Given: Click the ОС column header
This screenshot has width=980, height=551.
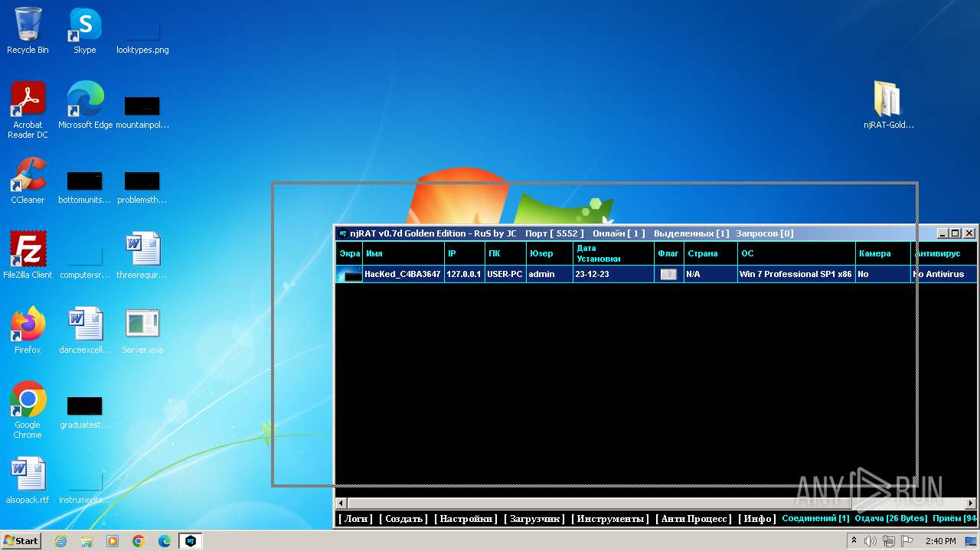Looking at the screenshot, I should 796,253.
